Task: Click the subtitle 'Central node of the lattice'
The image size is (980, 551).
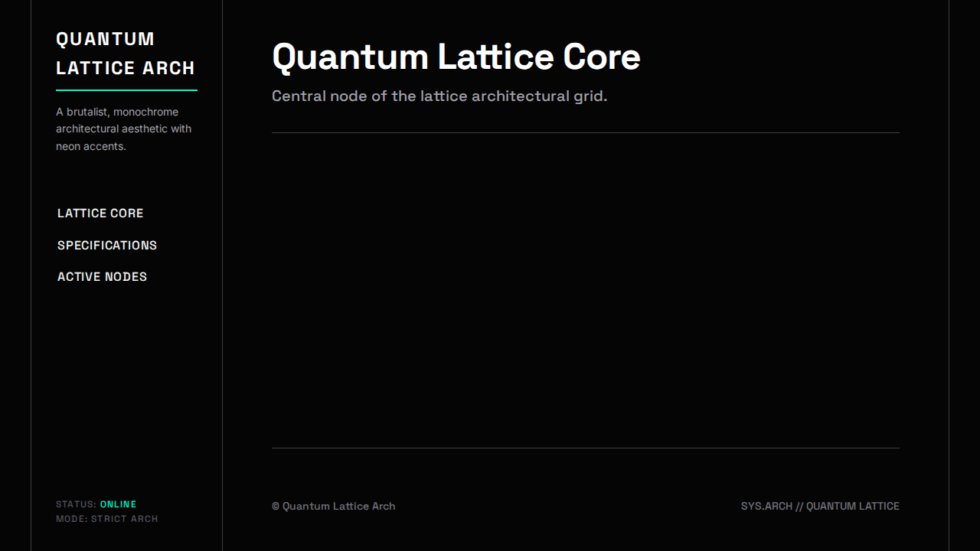Action: [439, 96]
